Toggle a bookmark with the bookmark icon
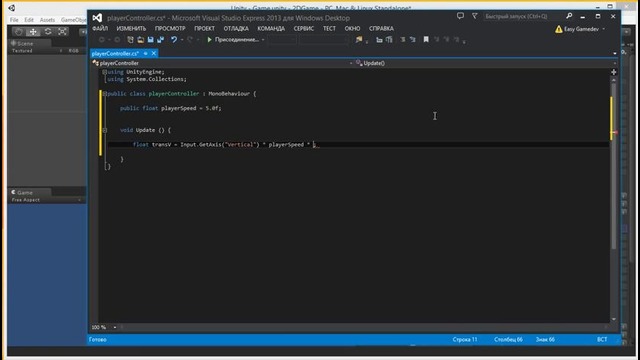Screen dimensions: 640x360 (426, 40)
